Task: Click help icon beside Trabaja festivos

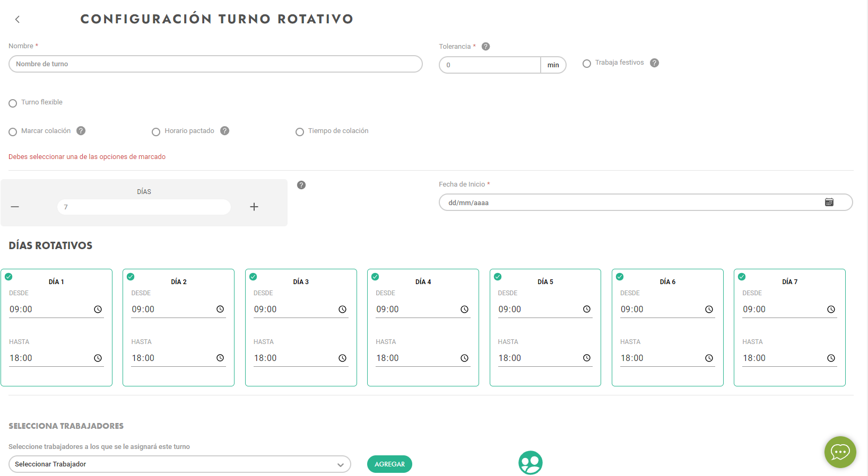Action: point(654,63)
